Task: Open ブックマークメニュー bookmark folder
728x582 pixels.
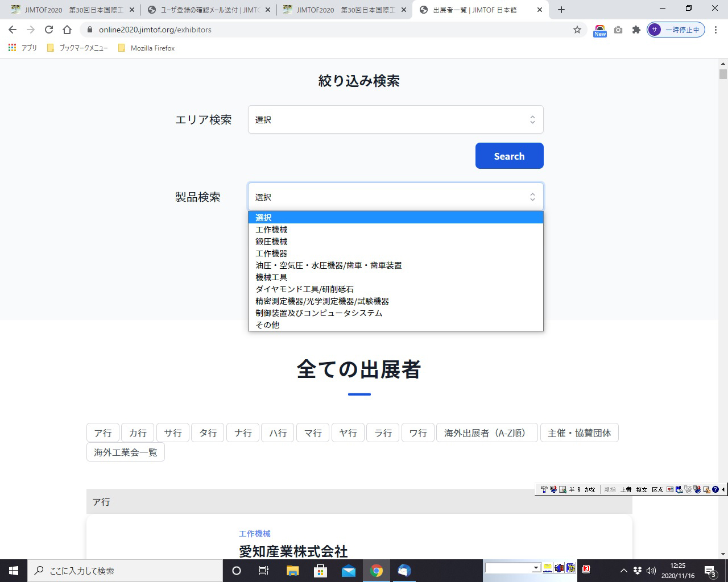Action: tap(77, 48)
